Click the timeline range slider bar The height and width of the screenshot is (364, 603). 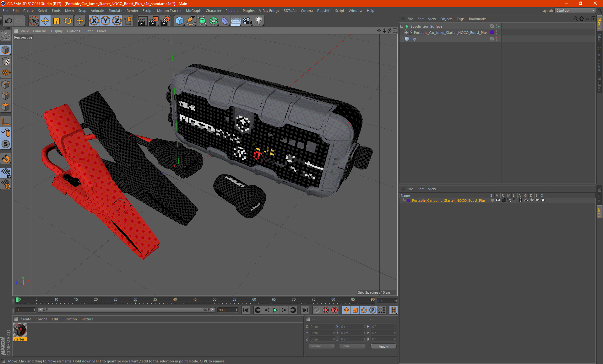click(x=127, y=310)
